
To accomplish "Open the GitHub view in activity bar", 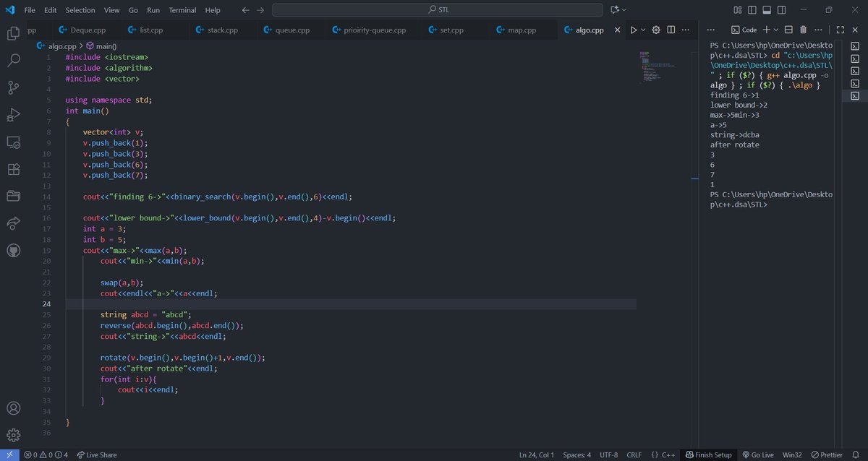I will coord(13,251).
